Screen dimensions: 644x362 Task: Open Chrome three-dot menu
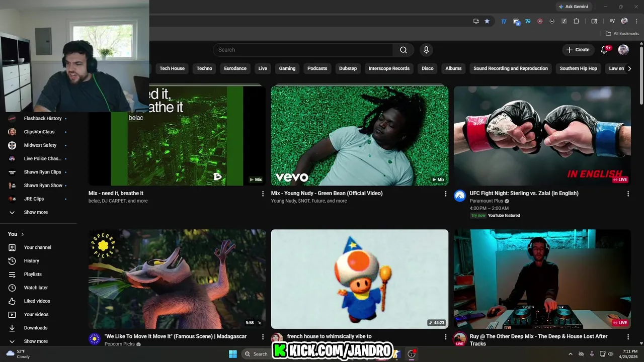coord(636,21)
